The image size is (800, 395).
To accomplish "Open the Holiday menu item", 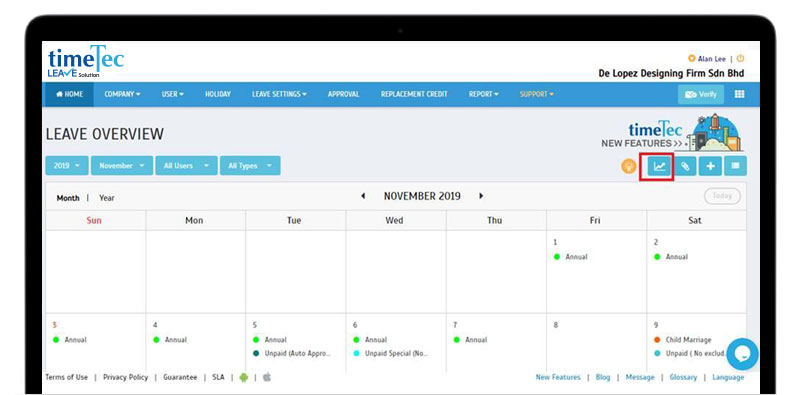I will click(218, 94).
